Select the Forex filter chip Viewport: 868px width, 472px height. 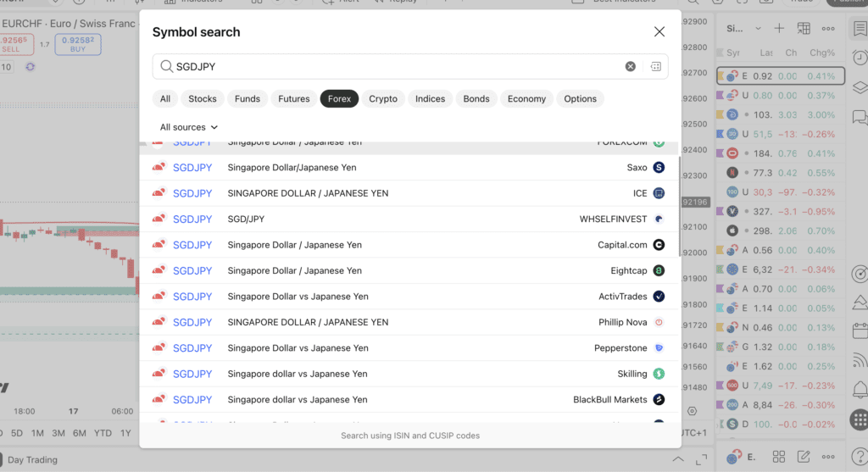[x=339, y=98]
